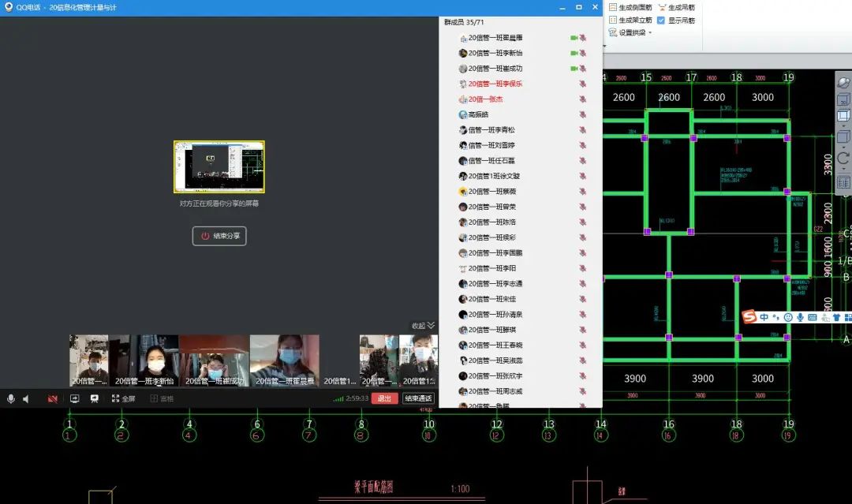Mute the microphone in QQ call
This screenshot has width=852, height=504.
pyautogui.click(x=11, y=399)
